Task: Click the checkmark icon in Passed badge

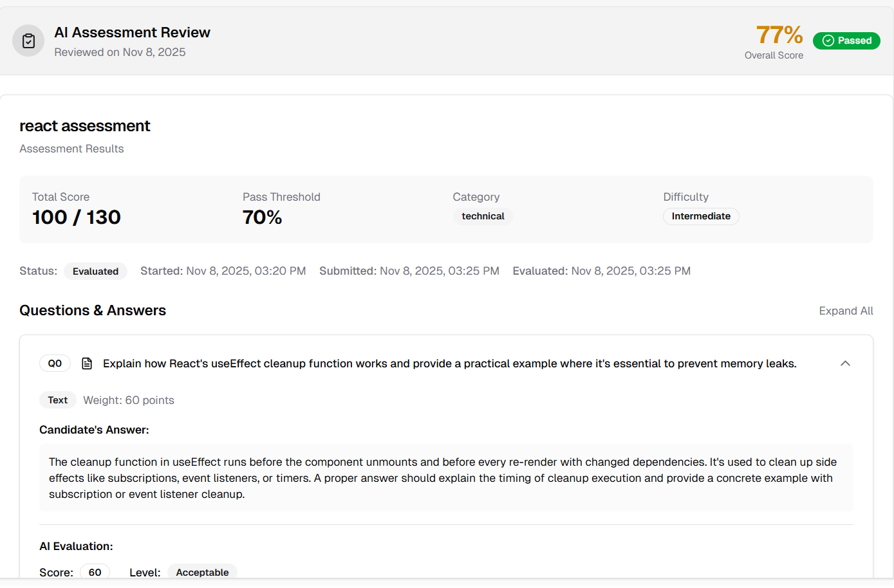Action: [828, 41]
